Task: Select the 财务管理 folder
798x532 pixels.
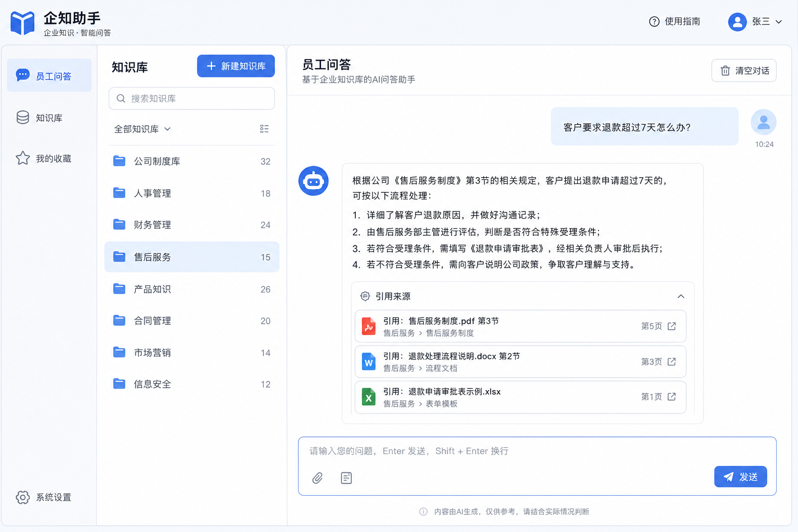Action: pos(192,225)
